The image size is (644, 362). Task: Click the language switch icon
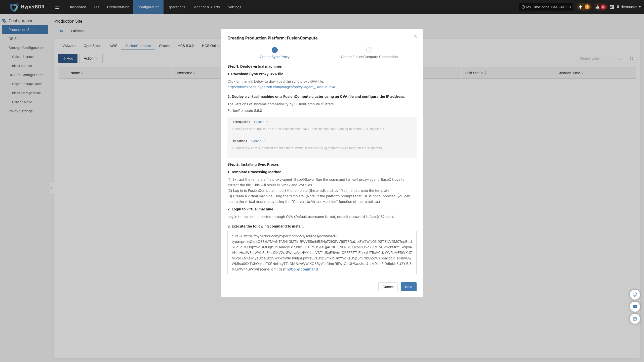[612, 7]
